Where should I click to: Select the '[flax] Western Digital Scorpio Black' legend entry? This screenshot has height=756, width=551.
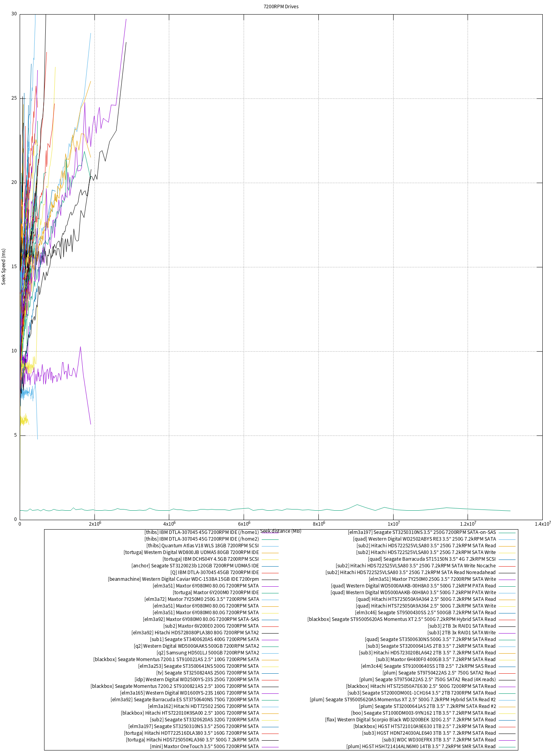410,720
